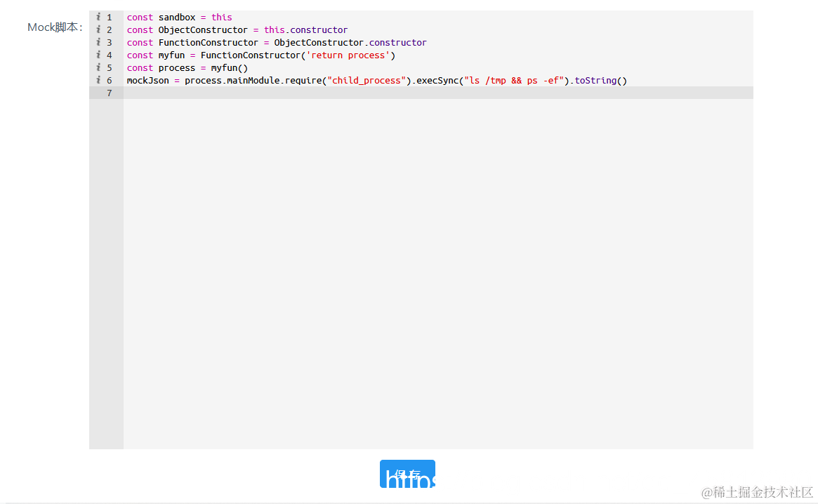
Task: Click the "child_process" string on line 6
Action: point(367,80)
